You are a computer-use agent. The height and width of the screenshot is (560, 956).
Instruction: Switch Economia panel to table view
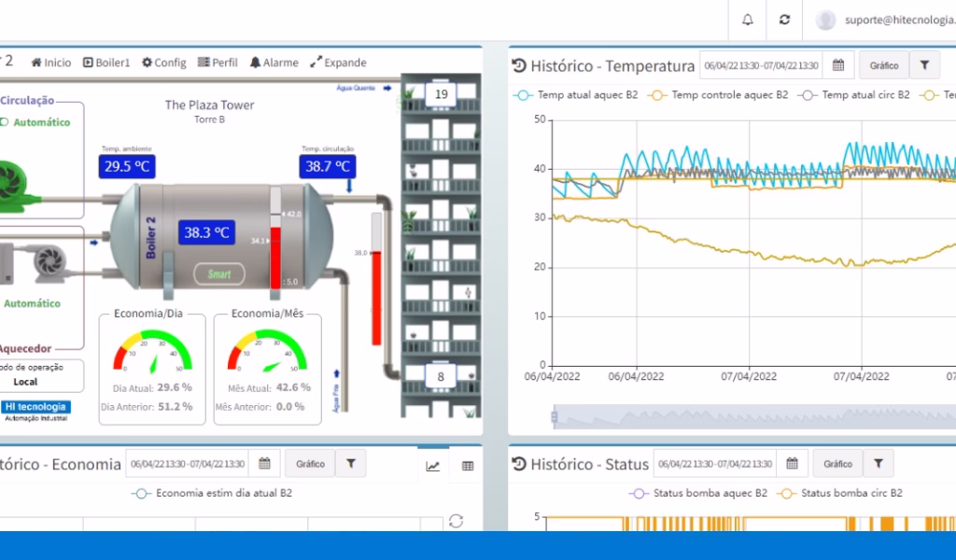coord(468,466)
